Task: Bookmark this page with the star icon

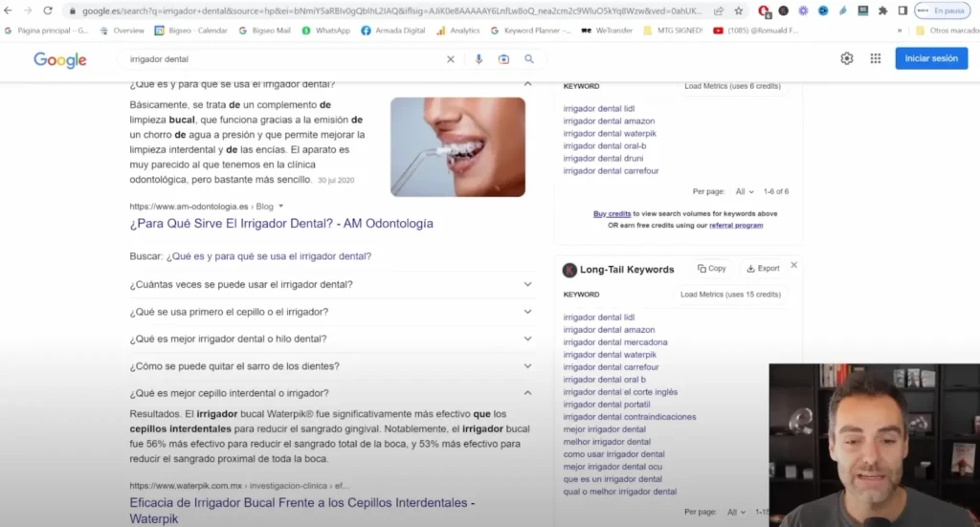Action: pyautogui.click(x=738, y=11)
